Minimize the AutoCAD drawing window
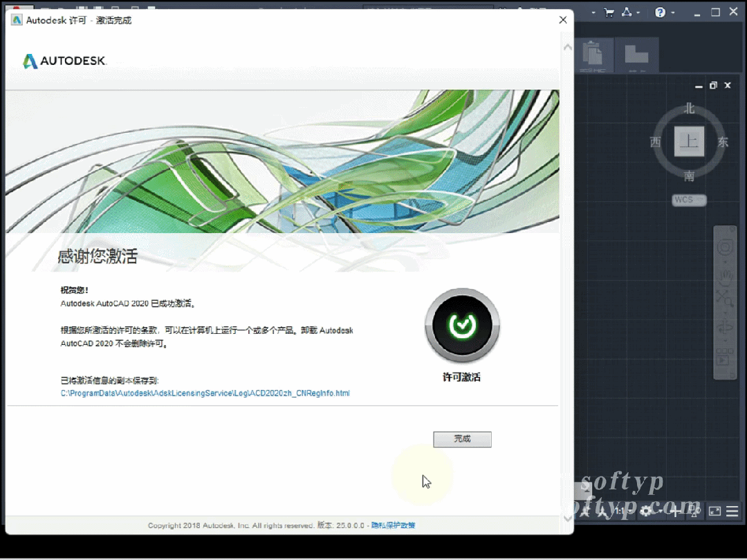 click(x=699, y=86)
